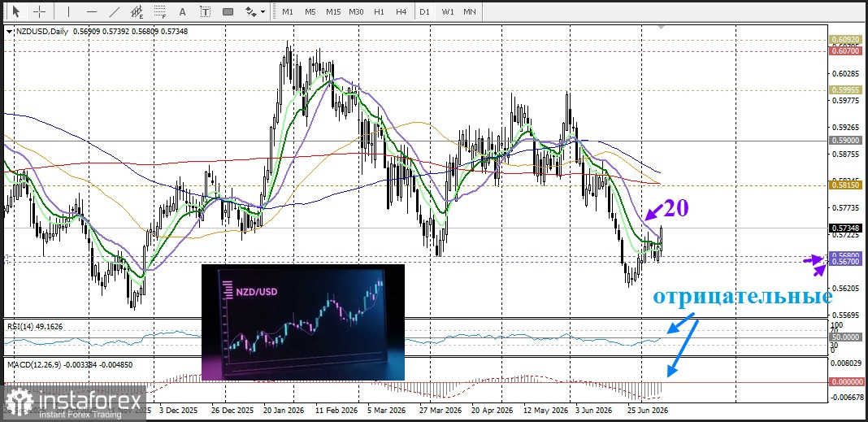Switch chart to H1 timeframe
The width and height of the screenshot is (868, 422).
(380, 11)
